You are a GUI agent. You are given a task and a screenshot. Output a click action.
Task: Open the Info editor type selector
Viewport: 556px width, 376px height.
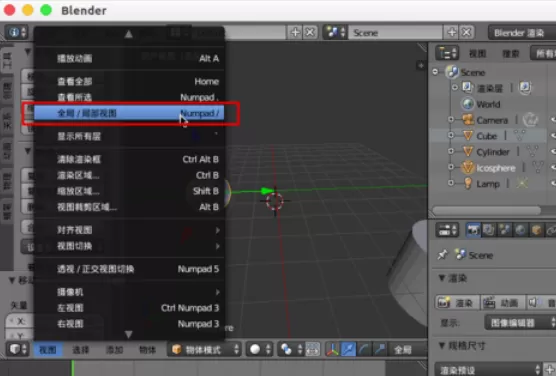pos(17,33)
